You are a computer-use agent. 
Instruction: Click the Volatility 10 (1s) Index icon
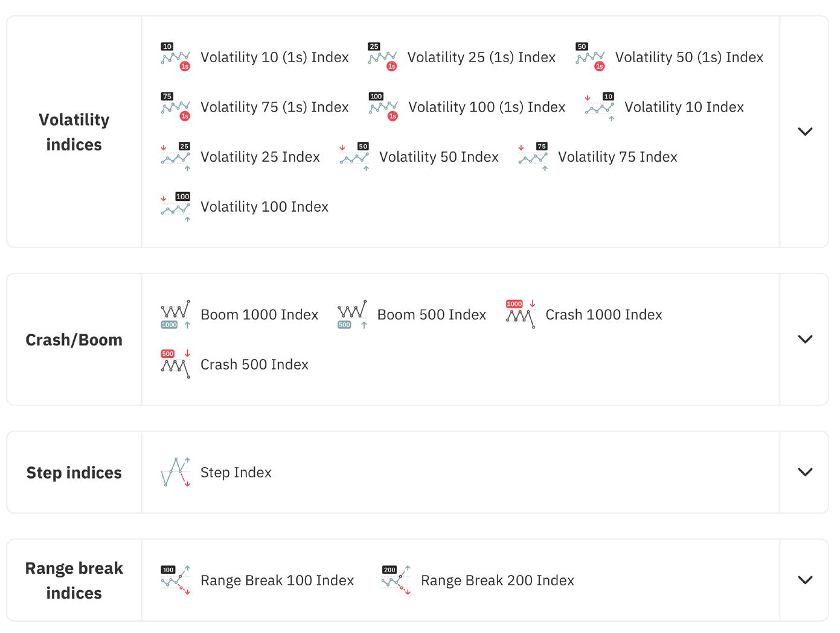(176, 57)
